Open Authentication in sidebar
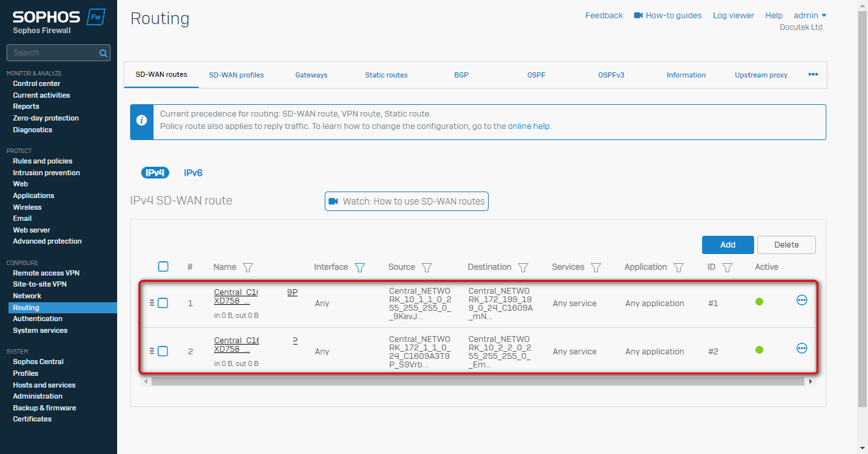Screen dimensions: 868x454 (x=38, y=319)
